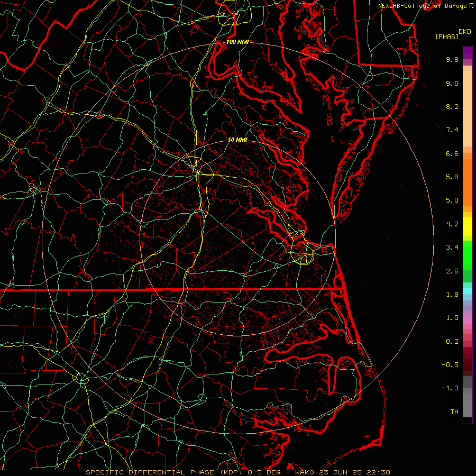
Task: Click the 6.6 scale value
Action: click(x=452, y=153)
